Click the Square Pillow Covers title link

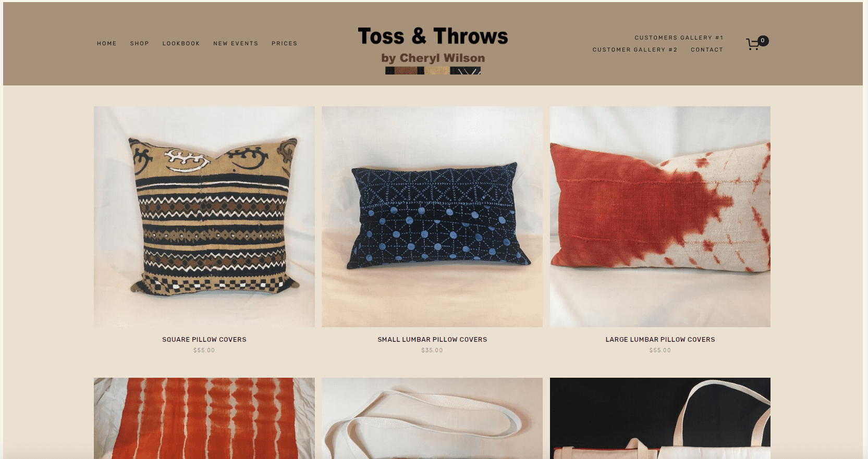(x=204, y=340)
